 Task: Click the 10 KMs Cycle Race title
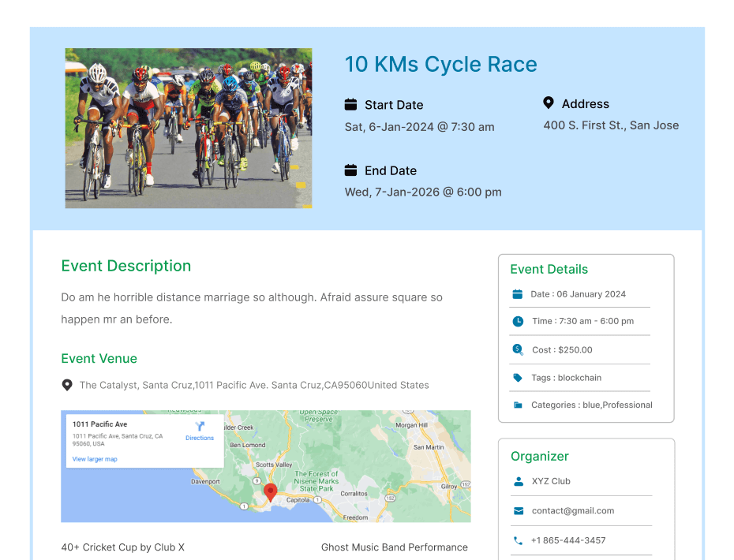440,65
